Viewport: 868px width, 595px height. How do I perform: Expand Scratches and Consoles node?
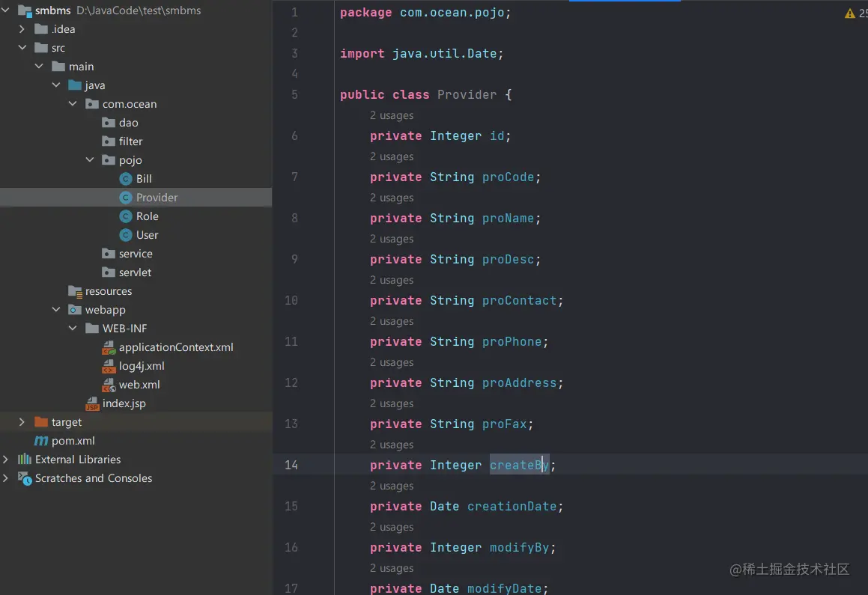pos(5,478)
